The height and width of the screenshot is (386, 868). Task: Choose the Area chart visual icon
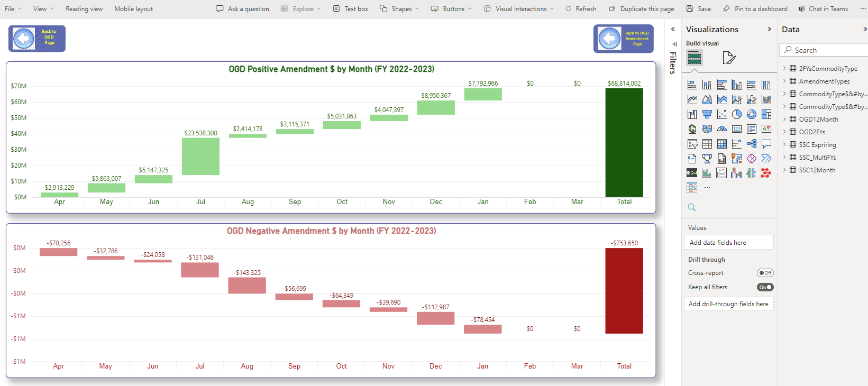(x=707, y=99)
